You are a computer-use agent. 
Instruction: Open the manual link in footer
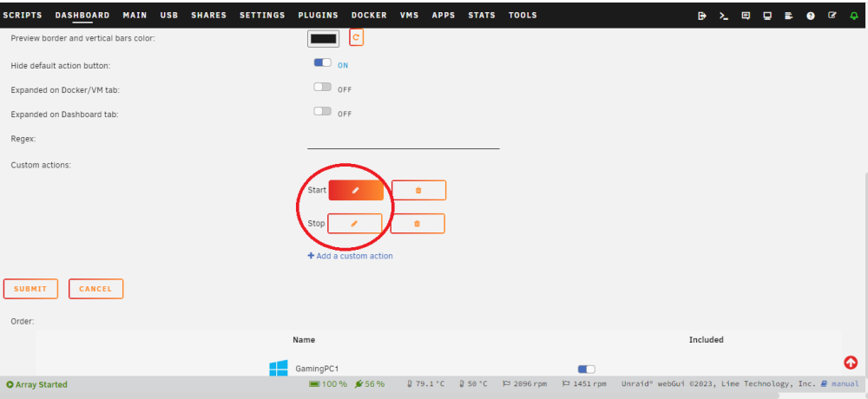[x=841, y=383]
